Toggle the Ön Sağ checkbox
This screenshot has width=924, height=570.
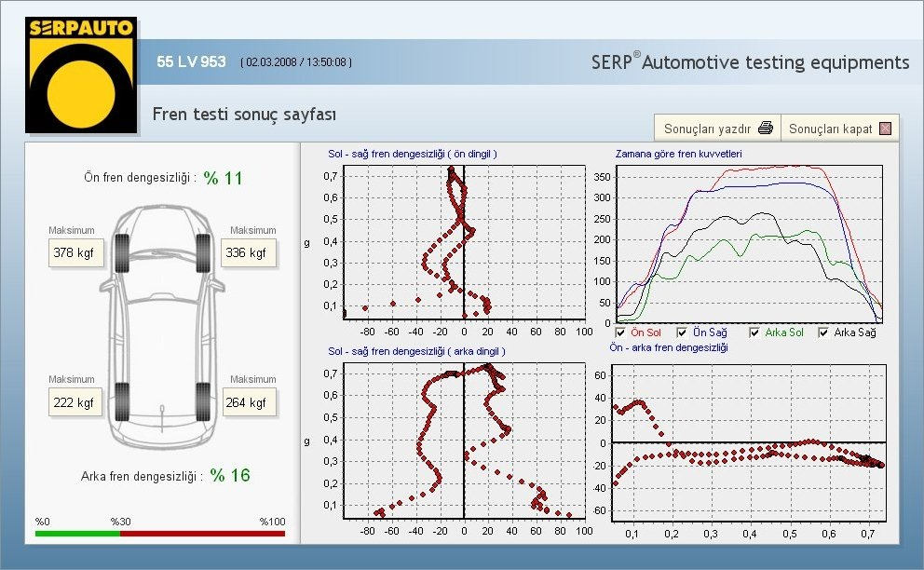[x=683, y=332]
